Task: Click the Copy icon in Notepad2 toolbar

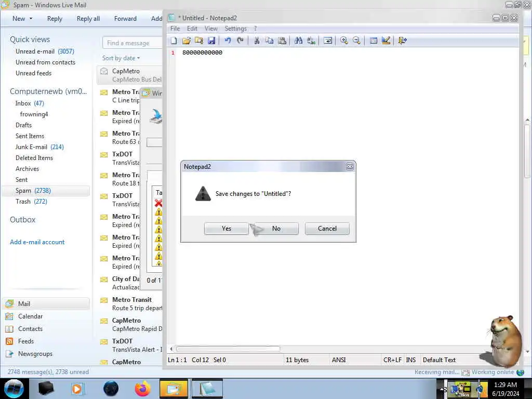Action: (270, 41)
